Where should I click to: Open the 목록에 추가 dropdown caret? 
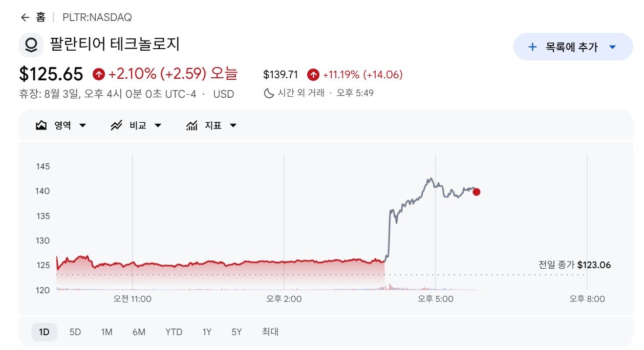[613, 47]
